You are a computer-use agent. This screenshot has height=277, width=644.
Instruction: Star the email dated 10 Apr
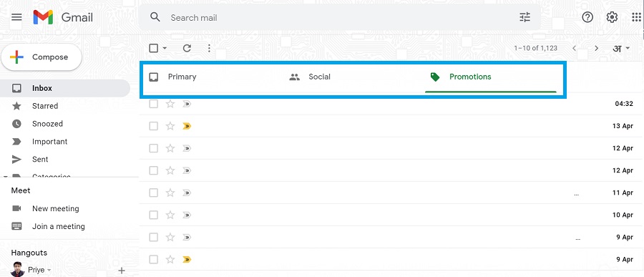pyautogui.click(x=170, y=215)
